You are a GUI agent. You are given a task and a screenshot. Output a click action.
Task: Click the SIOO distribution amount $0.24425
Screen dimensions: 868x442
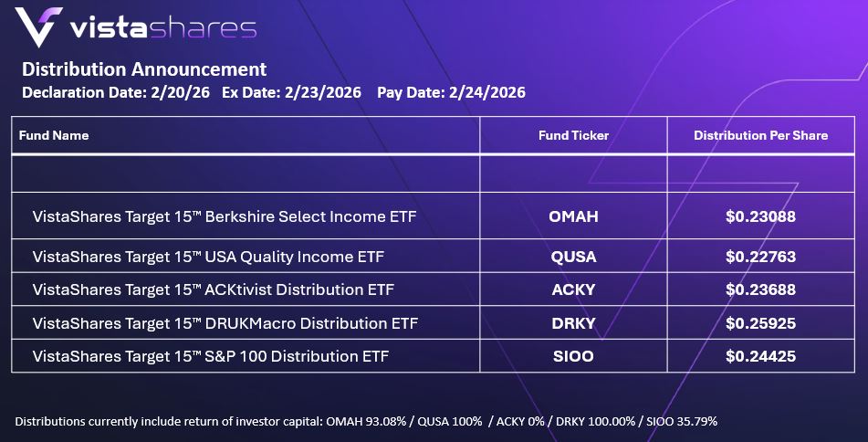coord(760,355)
